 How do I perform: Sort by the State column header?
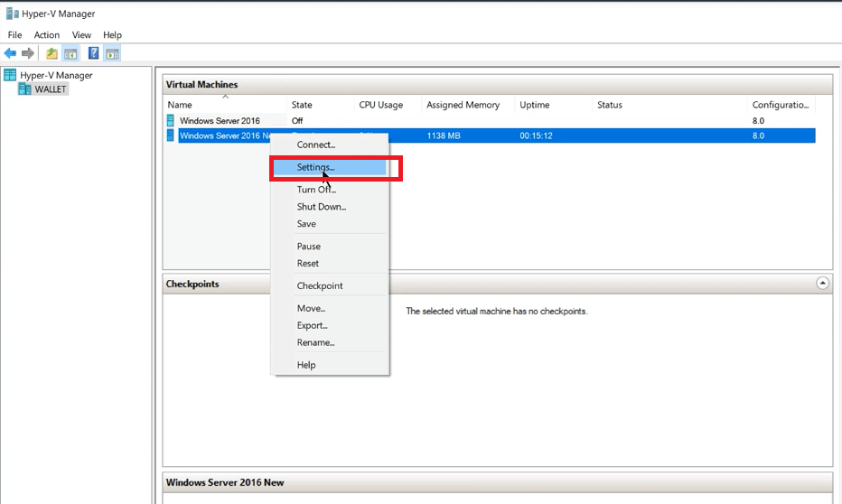(321, 105)
